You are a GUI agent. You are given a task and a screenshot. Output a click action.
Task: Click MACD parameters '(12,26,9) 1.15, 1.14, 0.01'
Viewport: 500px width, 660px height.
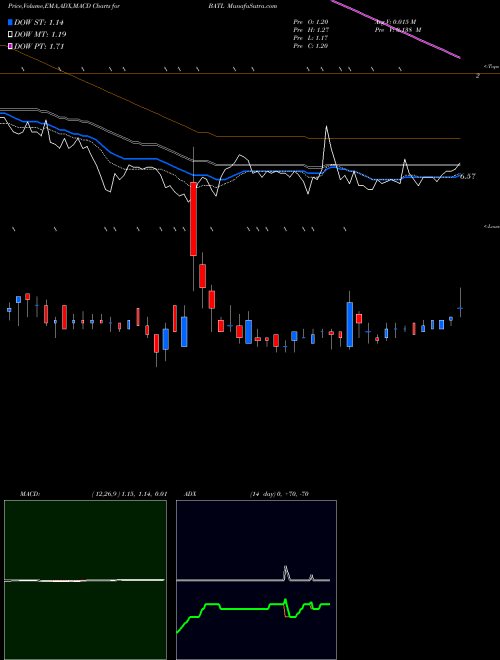point(130,494)
